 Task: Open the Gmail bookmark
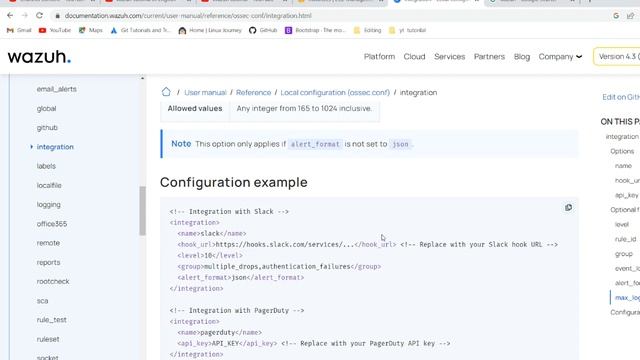[x=19, y=30]
